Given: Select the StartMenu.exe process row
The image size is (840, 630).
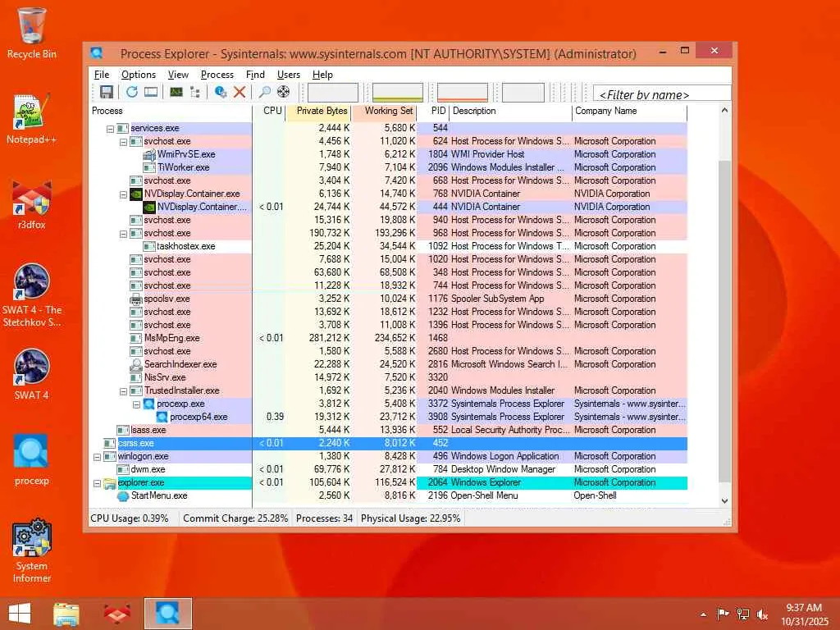Looking at the screenshot, I should 388,495.
